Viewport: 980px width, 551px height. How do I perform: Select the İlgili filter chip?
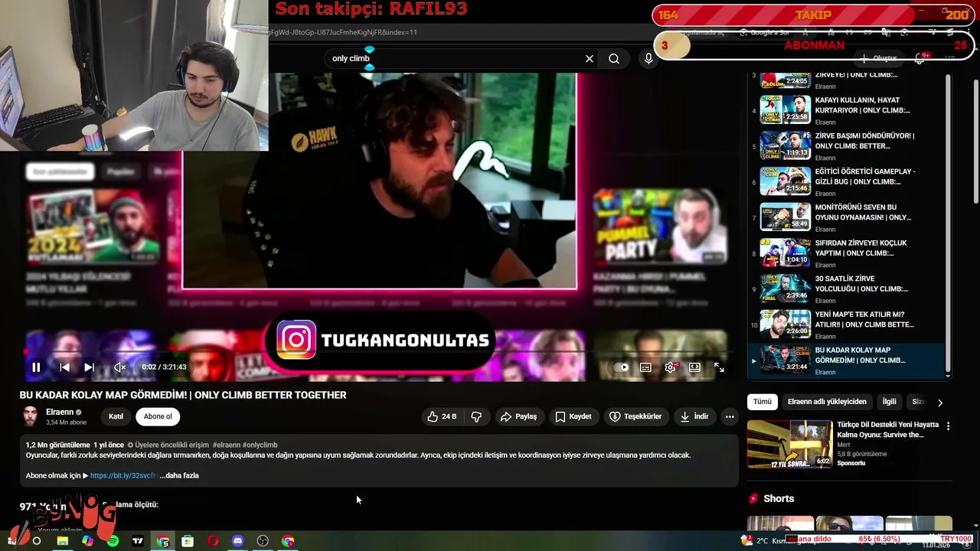tap(889, 402)
